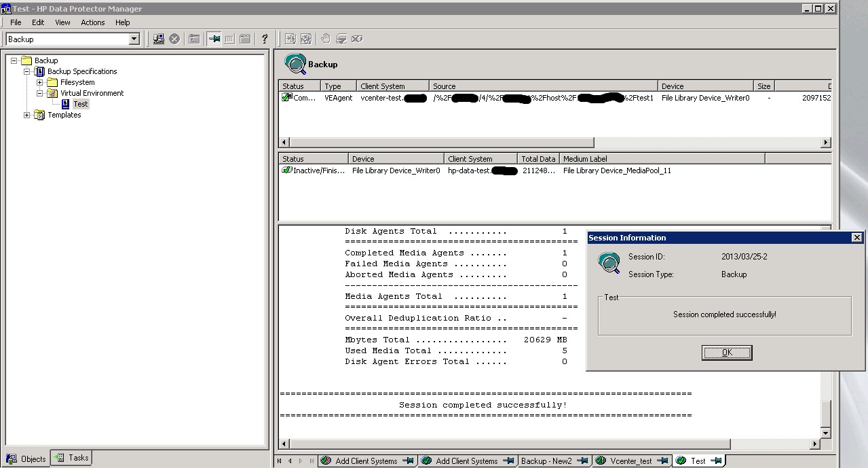Screen dimensions: 868x468
Task: Click the Backup Specifications tree icon
Action: tap(40, 71)
